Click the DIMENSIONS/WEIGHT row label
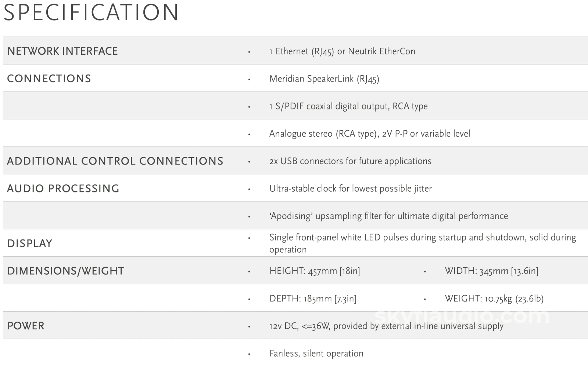 pyautogui.click(x=66, y=271)
